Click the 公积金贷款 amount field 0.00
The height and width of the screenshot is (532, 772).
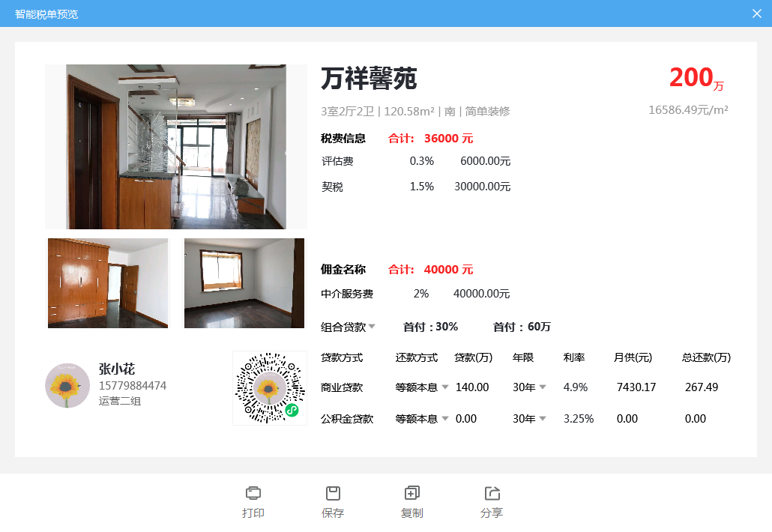[465, 419]
